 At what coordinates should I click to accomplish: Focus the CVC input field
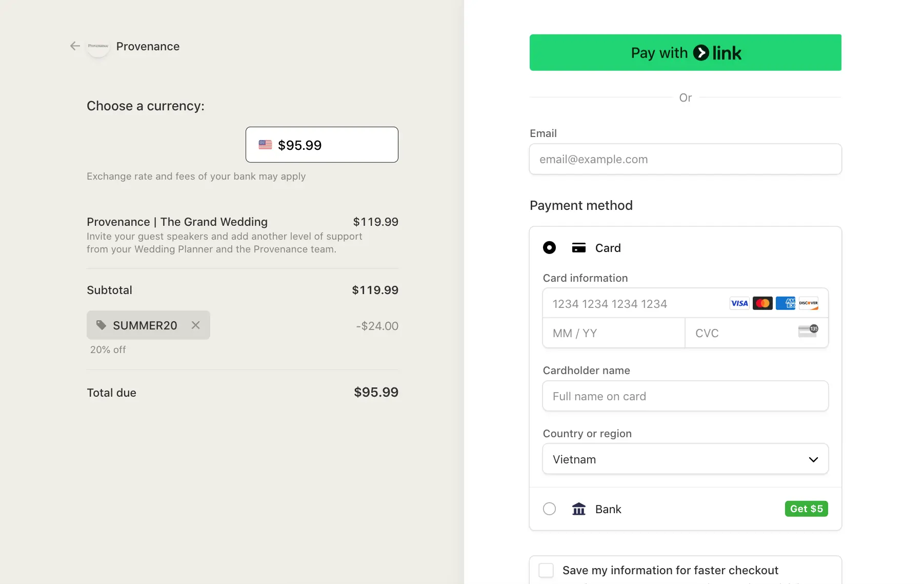click(x=757, y=333)
